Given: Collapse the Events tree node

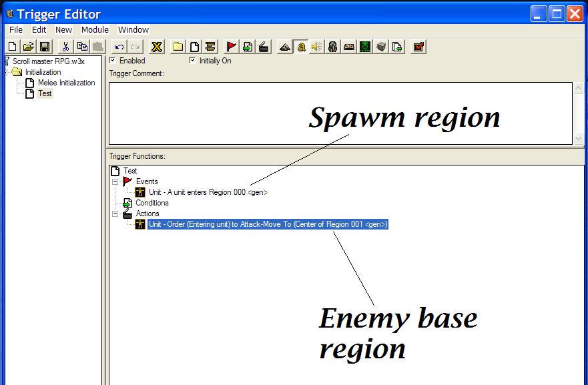Looking at the screenshot, I should [115, 181].
